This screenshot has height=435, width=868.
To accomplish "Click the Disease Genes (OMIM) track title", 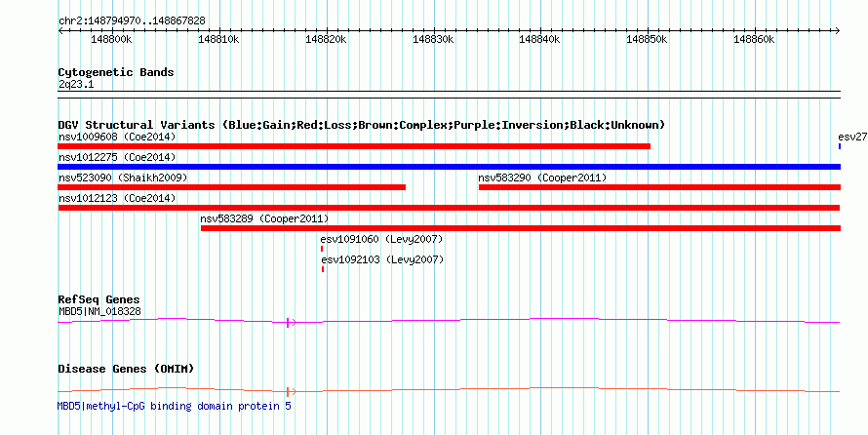I will pyautogui.click(x=126, y=369).
